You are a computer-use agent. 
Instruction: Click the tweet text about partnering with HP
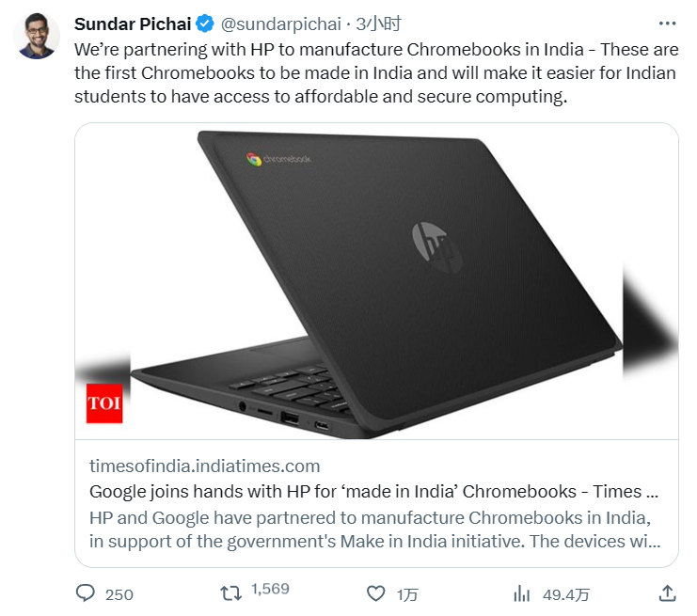coord(374,72)
